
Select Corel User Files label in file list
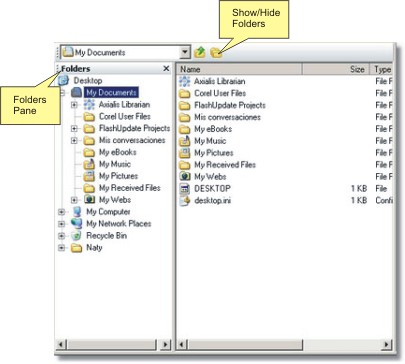point(220,93)
